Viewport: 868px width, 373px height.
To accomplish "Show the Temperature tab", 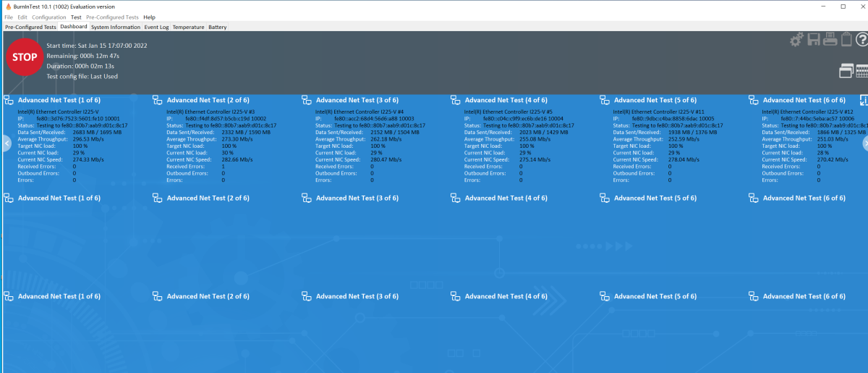I will [x=188, y=27].
